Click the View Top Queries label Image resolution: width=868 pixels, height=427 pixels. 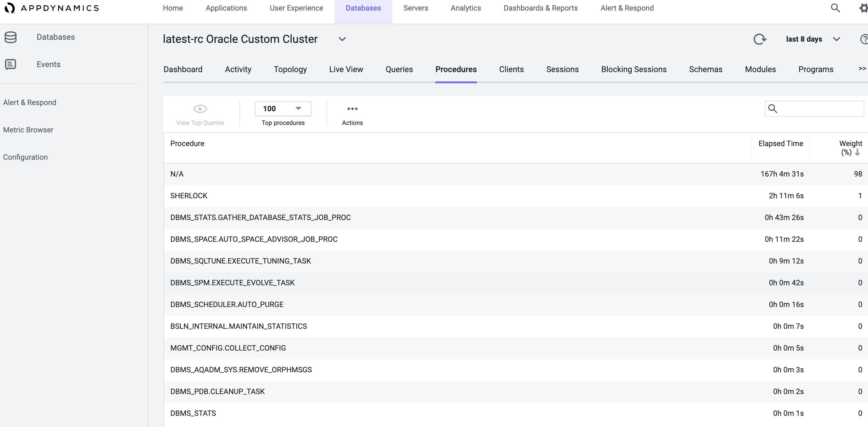(x=200, y=122)
